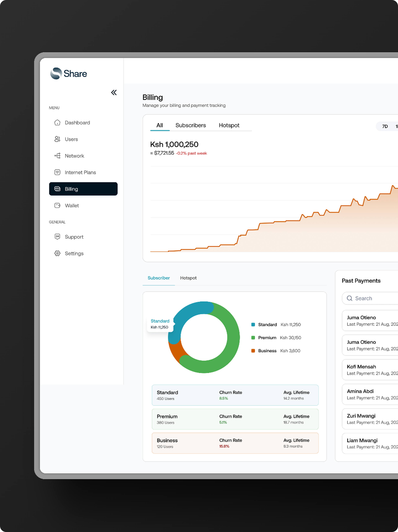This screenshot has height=532, width=398.
Task: Select the Users icon in the menu
Action: pyautogui.click(x=57, y=139)
